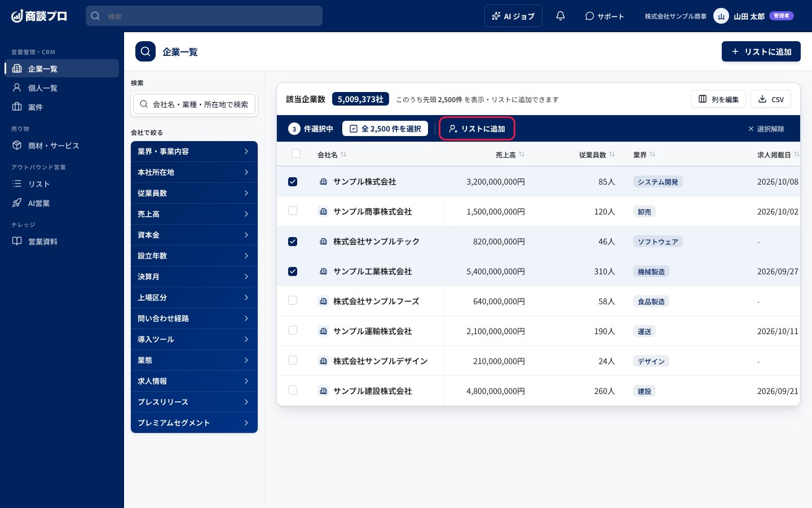Click the company search icon beside 企業一覧 heading
Image resolution: width=812 pixels, height=508 pixels.
[145, 51]
